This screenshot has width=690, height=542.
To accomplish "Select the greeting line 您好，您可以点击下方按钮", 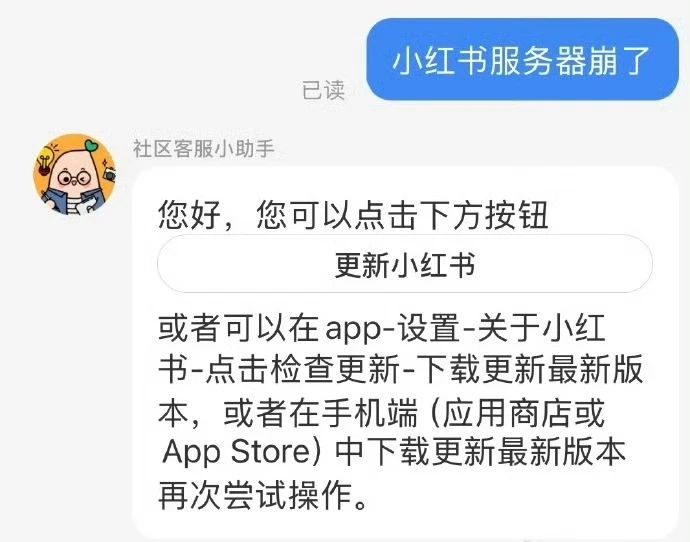I will 353,214.
